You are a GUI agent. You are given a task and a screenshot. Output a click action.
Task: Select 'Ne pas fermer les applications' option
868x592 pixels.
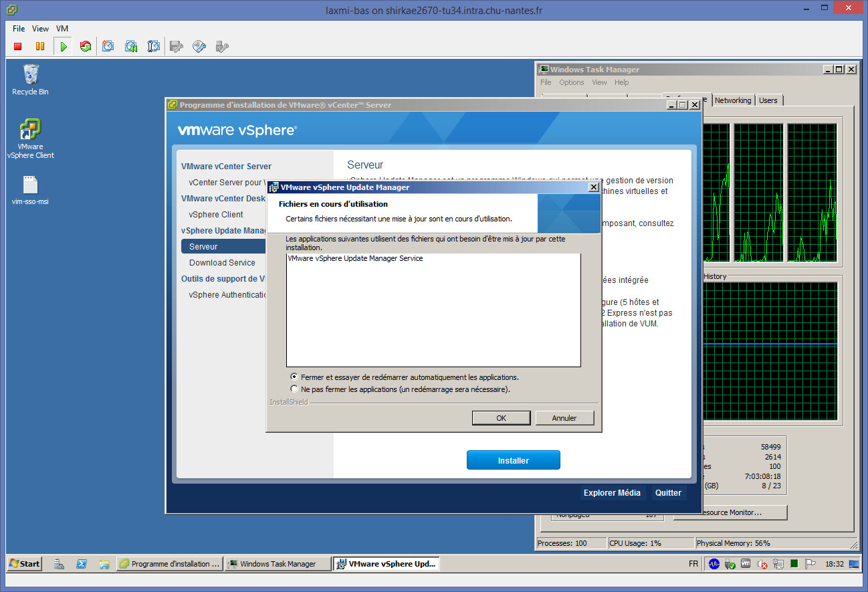(294, 389)
